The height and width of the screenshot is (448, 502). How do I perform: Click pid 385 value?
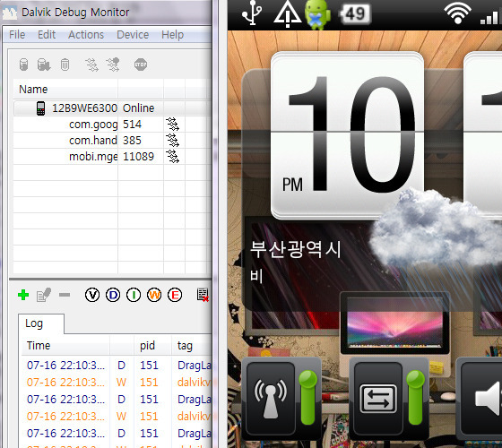[x=132, y=140]
